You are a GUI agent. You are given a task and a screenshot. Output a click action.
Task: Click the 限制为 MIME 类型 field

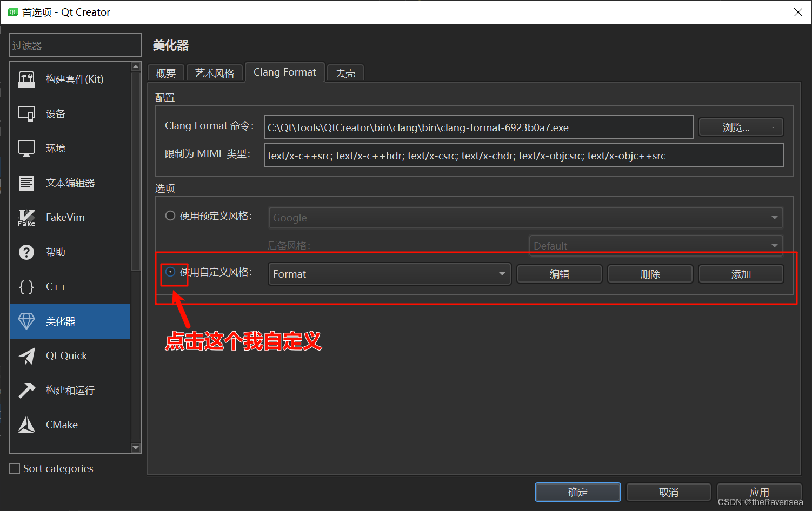point(524,156)
